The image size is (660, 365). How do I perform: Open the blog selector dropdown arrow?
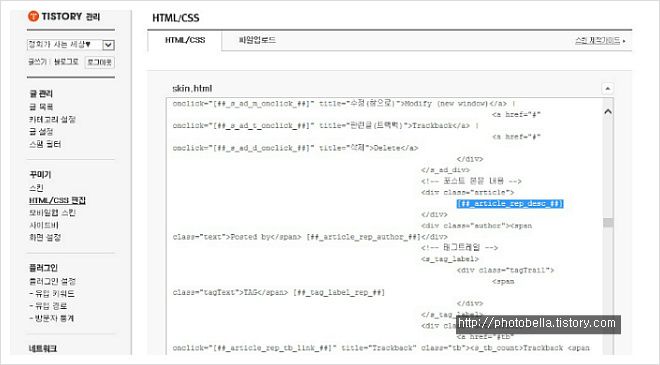(x=108, y=45)
